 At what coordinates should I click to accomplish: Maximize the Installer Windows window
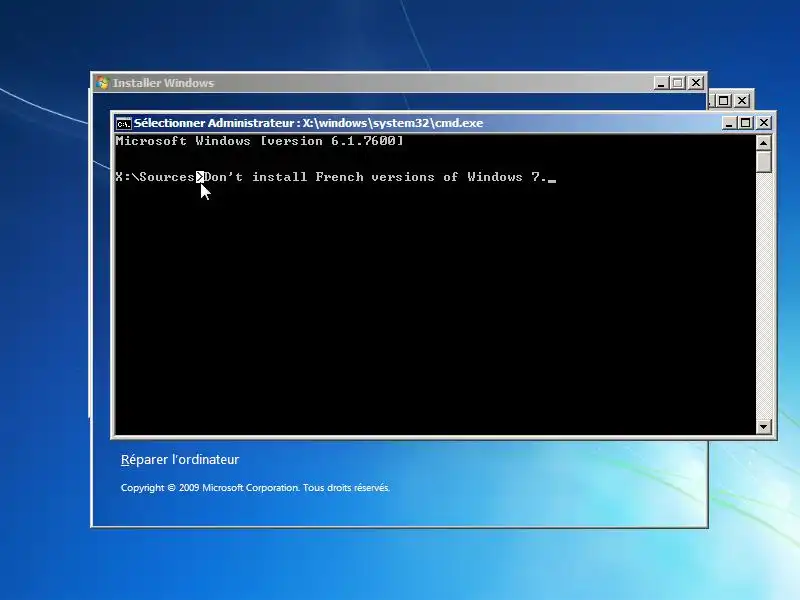pos(678,83)
